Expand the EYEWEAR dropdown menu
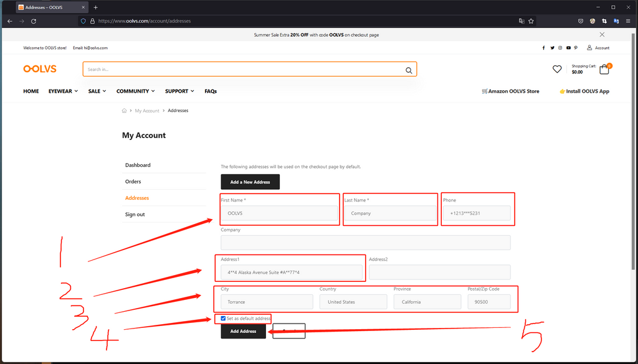 pyautogui.click(x=63, y=91)
